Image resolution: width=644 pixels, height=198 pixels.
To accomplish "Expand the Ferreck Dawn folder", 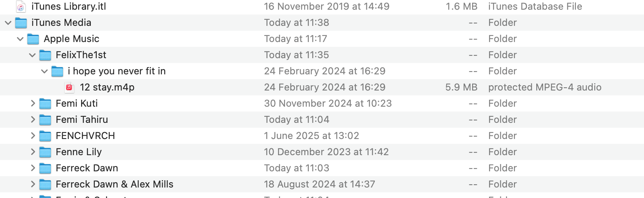I will pyautogui.click(x=33, y=168).
